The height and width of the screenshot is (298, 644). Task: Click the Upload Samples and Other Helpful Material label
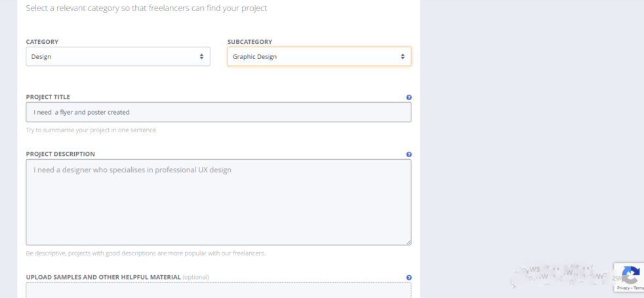103,277
